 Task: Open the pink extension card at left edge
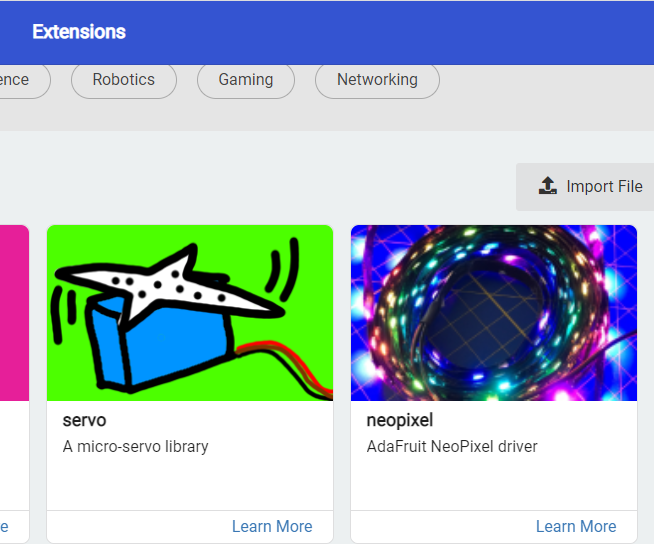(13, 320)
